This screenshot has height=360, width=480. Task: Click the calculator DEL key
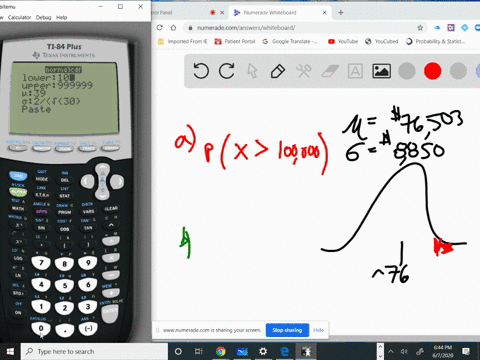[x=65, y=180]
